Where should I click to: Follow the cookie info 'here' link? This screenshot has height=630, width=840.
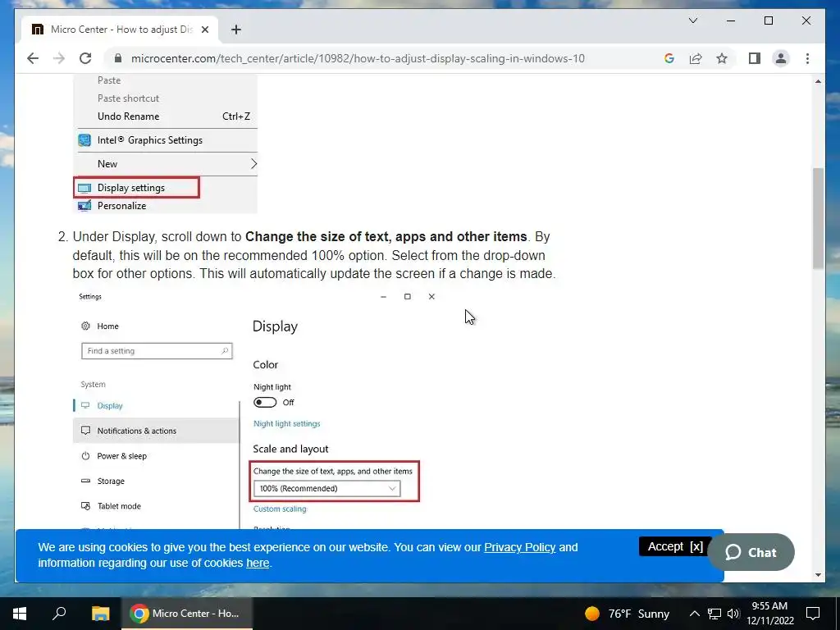point(257,563)
